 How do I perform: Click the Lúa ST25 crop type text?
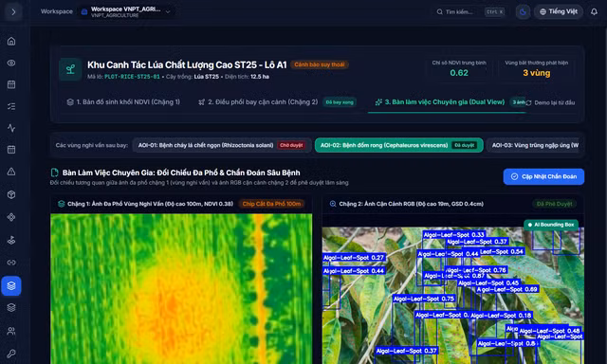(x=207, y=77)
